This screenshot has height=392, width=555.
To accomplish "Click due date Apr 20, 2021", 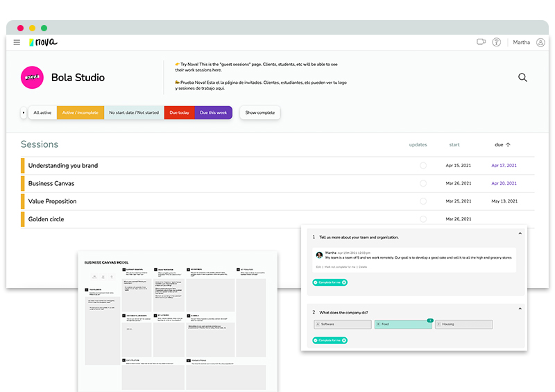I will pos(504,183).
